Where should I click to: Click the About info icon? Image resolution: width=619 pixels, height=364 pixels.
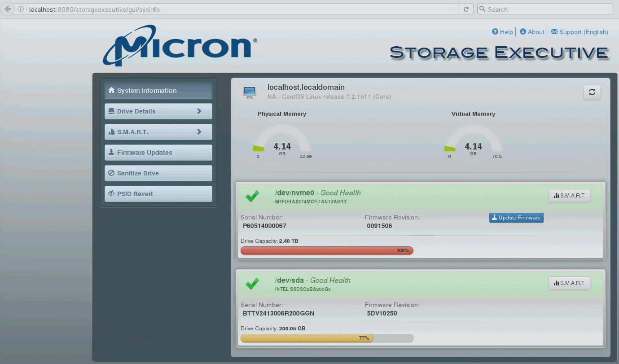(523, 31)
